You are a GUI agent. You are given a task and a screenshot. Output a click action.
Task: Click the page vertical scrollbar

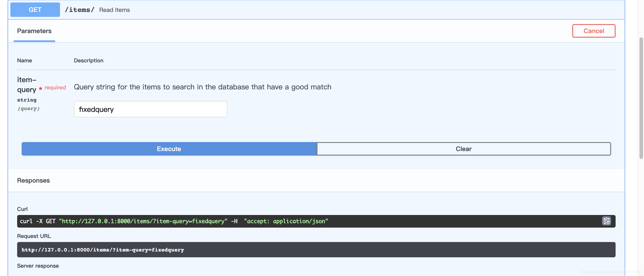pos(641,98)
